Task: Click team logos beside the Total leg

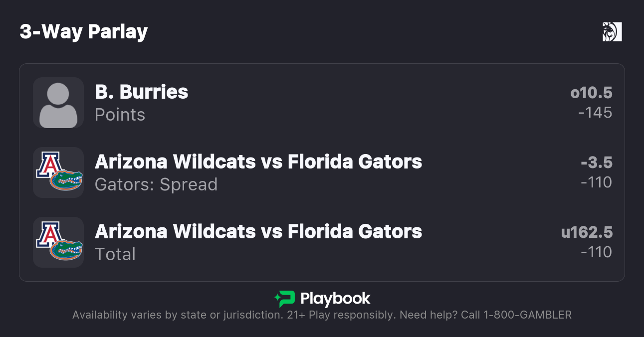Action: [x=58, y=242]
